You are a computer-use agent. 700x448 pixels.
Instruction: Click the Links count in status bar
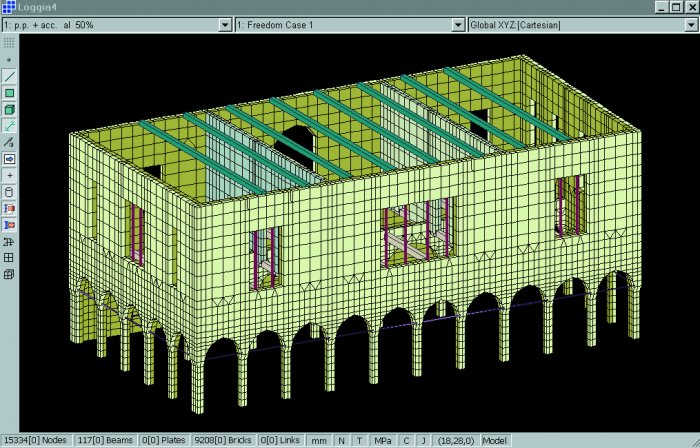coord(282,440)
